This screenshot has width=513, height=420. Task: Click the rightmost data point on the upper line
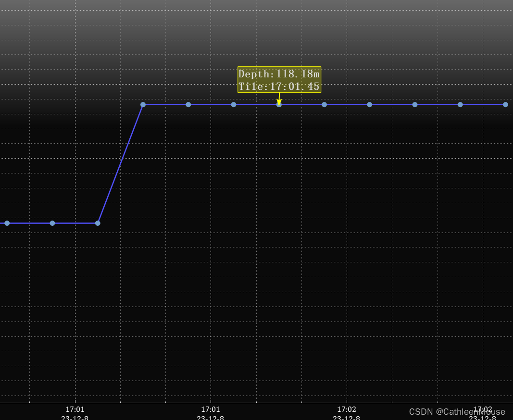point(505,105)
